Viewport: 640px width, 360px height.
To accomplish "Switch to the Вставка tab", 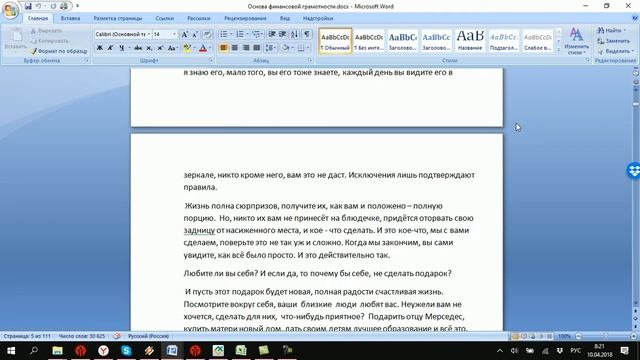I will click(70, 18).
